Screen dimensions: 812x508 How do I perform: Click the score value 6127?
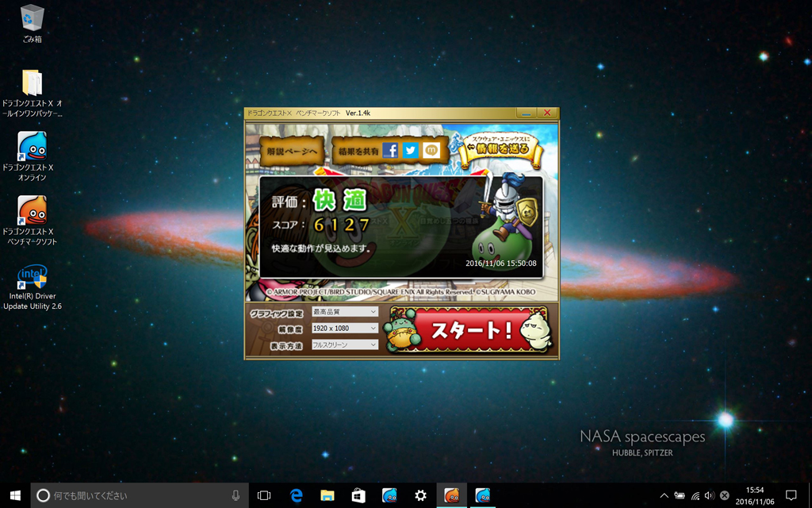(342, 225)
